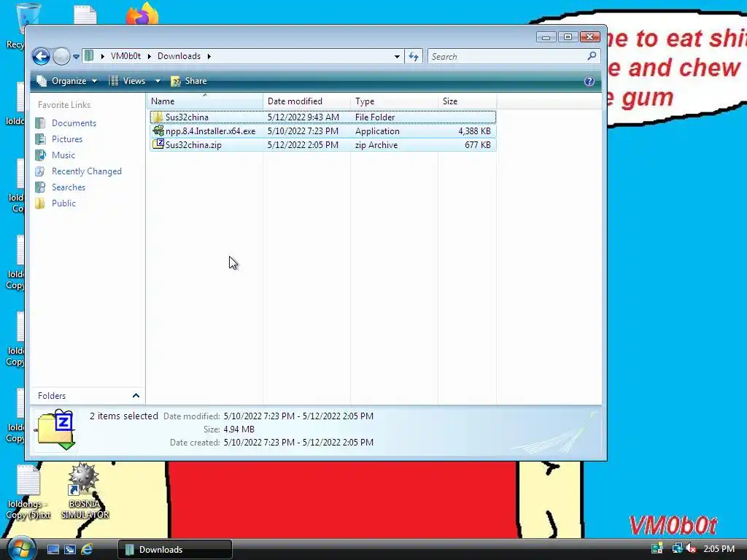The width and height of the screenshot is (747, 560).
Task: Select the BOSNIA SIMULATOR desktop shortcut
Action: pyautogui.click(x=85, y=491)
